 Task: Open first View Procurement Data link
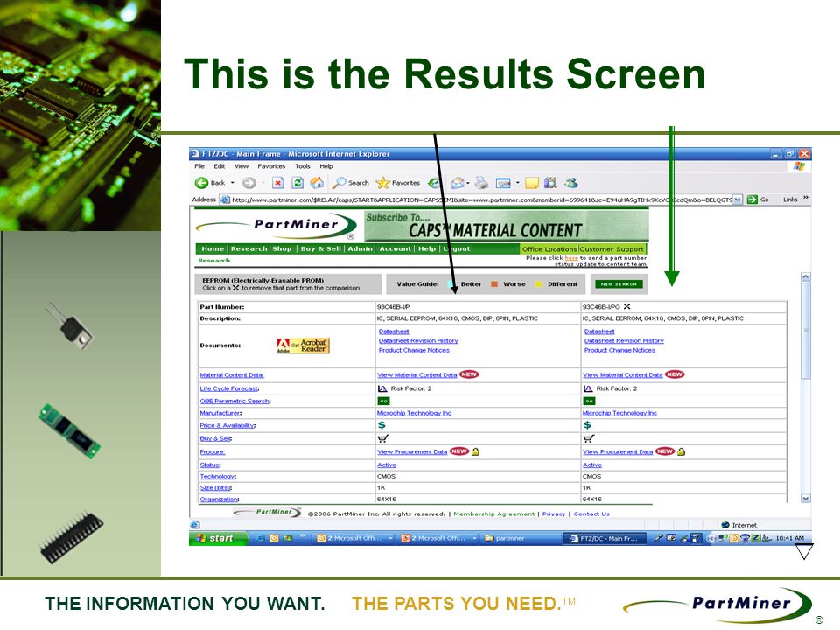click(x=412, y=452)
